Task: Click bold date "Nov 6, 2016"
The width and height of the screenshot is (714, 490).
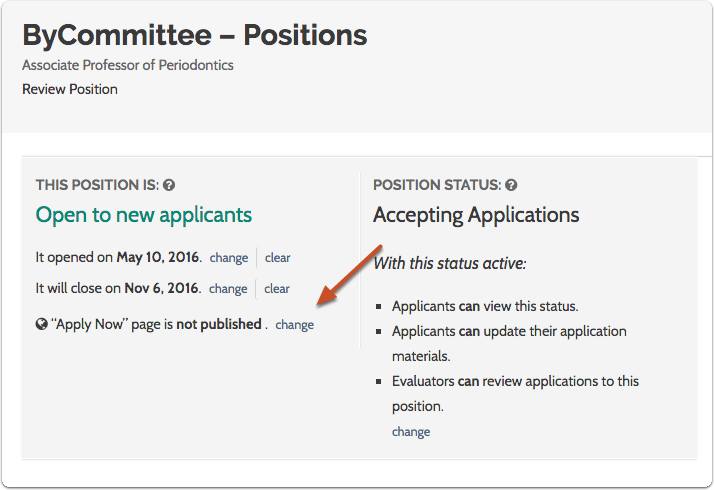Action: coord(162,288)
